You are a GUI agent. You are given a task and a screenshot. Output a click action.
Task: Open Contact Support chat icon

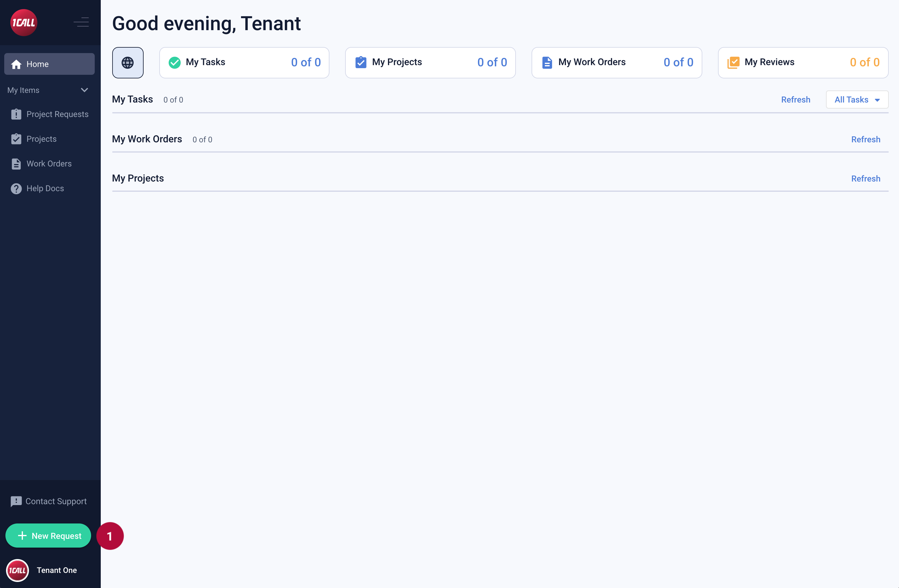16,501
